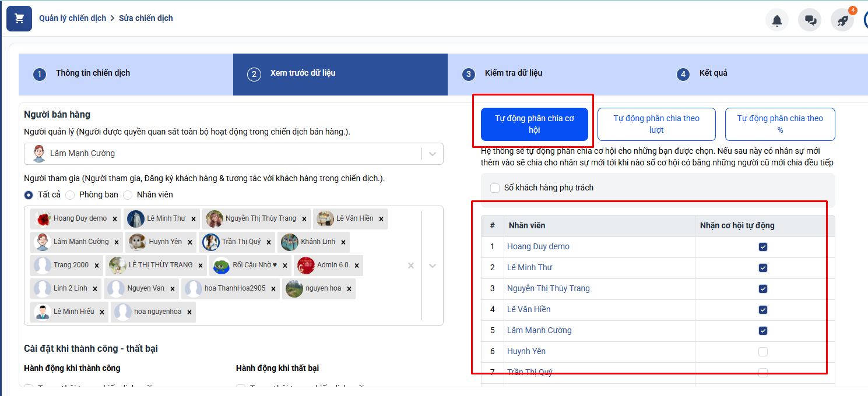Image resolution: width=868 pixels, height=396 pixels.
Task: Toggle the Số khách hàng phụ trách checkbox
Action: pos(495,188)
